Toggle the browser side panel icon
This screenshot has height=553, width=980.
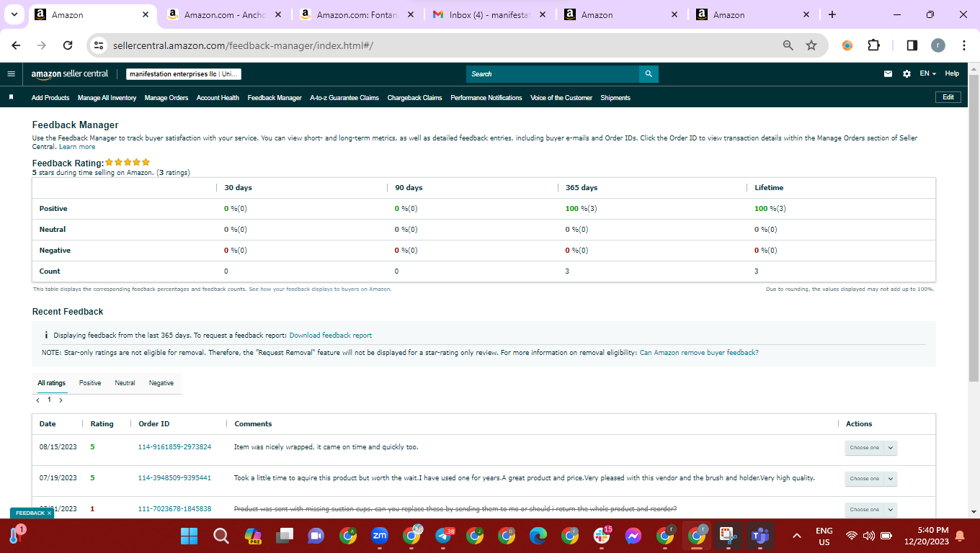click(912, 45)
